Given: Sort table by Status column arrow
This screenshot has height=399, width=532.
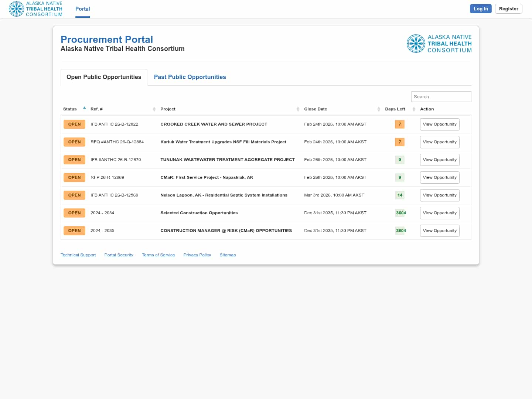Looking at the screenshot, I should 84,108.
